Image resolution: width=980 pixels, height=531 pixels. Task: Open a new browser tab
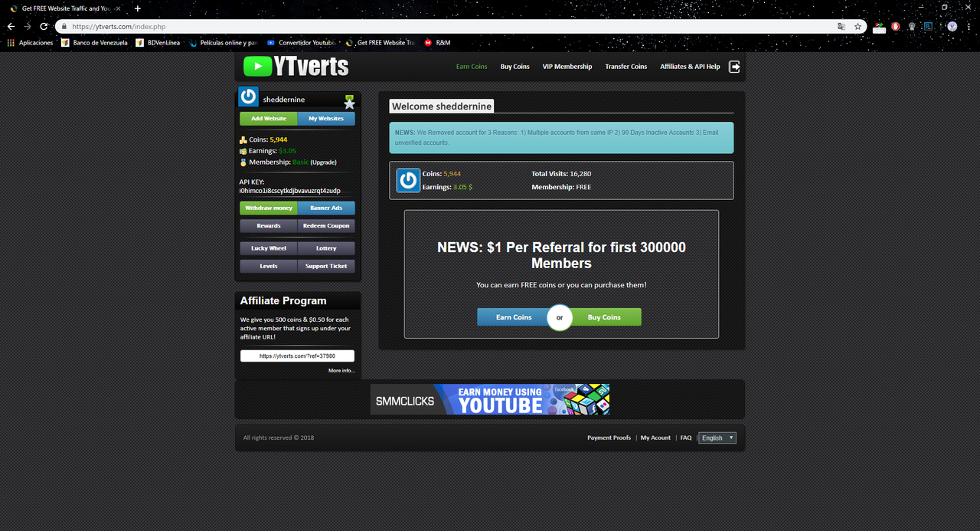point(138,8)
